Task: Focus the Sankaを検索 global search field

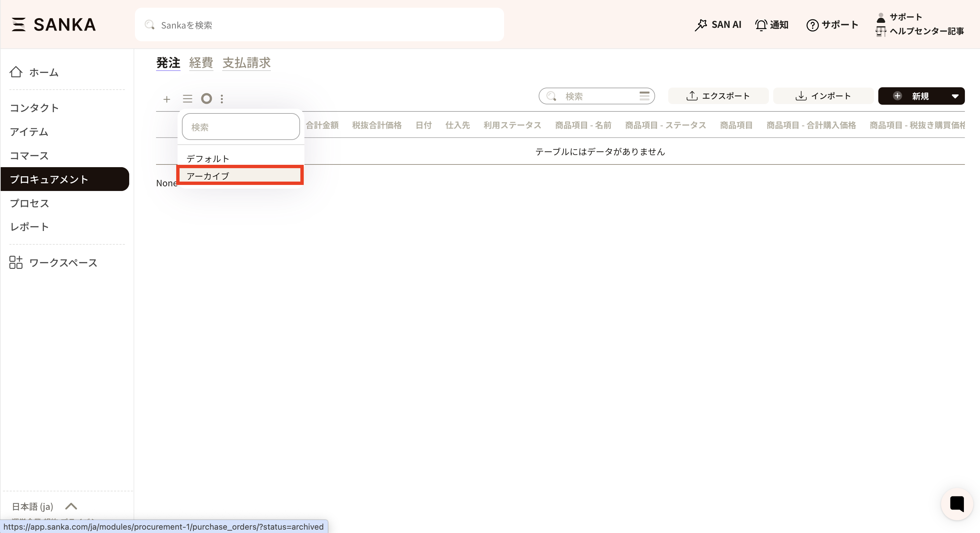Action: [x=320, y=25]
